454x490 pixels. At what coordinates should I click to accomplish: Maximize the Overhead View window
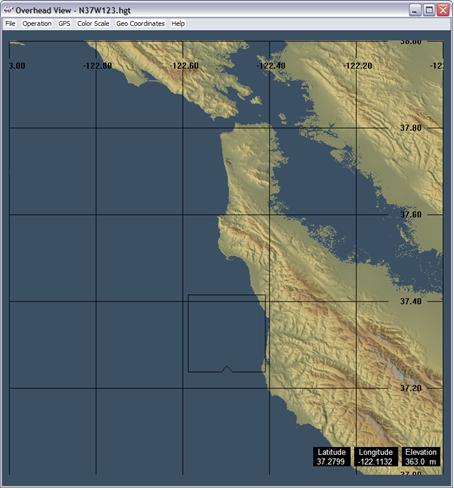pos(429,10)
